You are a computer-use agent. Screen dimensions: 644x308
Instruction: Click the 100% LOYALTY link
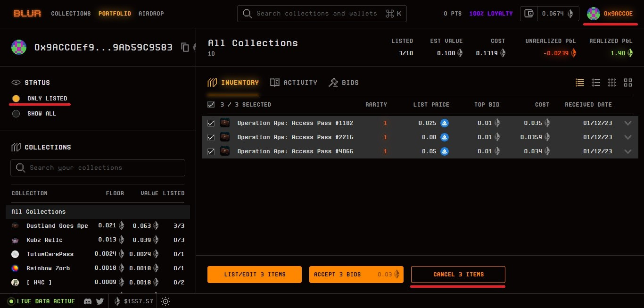pos(491,14)
